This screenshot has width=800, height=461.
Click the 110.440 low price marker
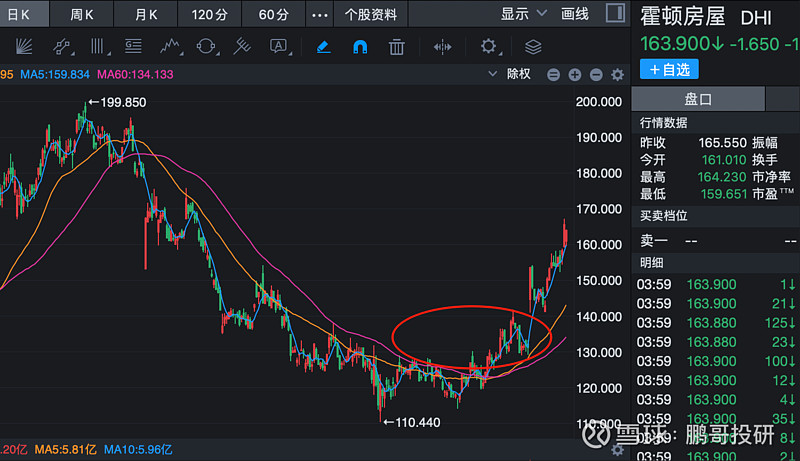click(412, 422)
